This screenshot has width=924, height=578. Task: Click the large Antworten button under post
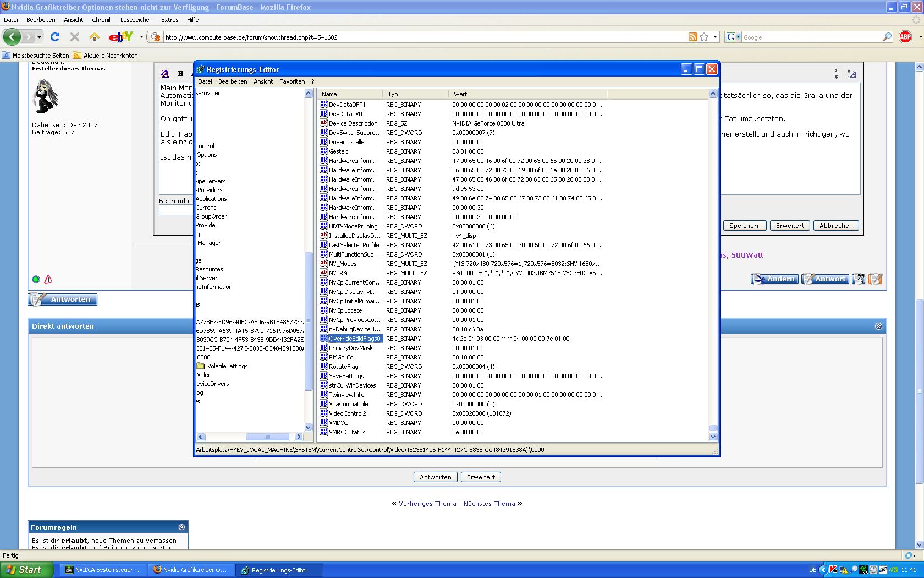63,299
